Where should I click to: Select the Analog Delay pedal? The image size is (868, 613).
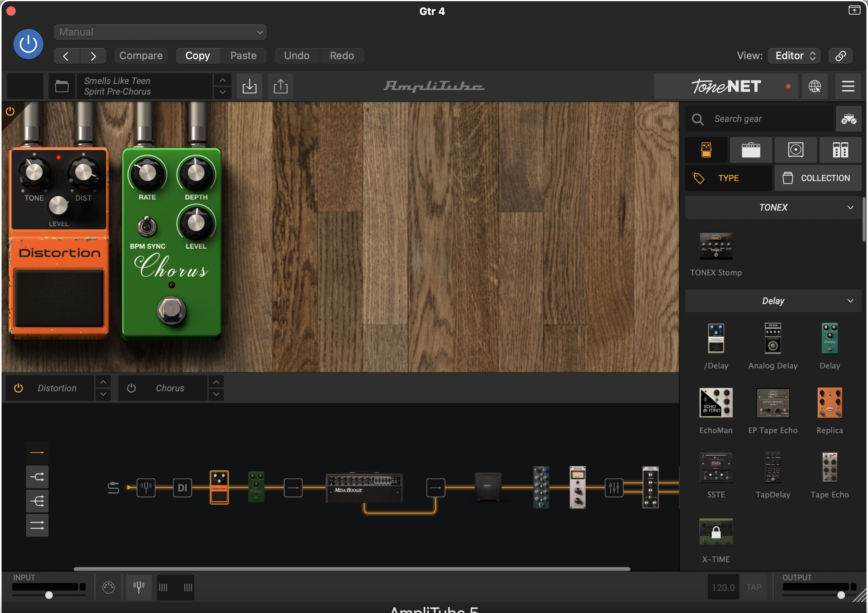pos(773,338)
